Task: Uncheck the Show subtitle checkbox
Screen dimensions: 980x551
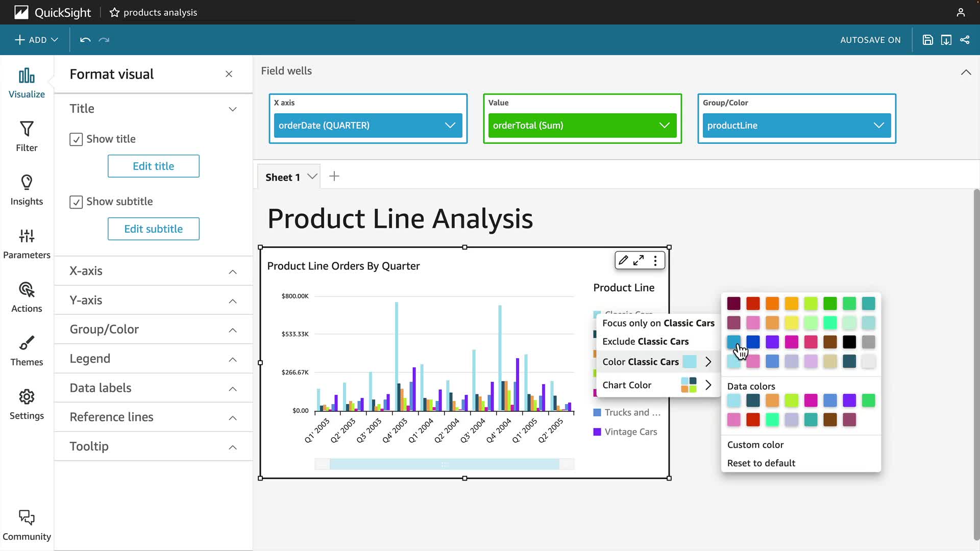Action: pos(76,202)
